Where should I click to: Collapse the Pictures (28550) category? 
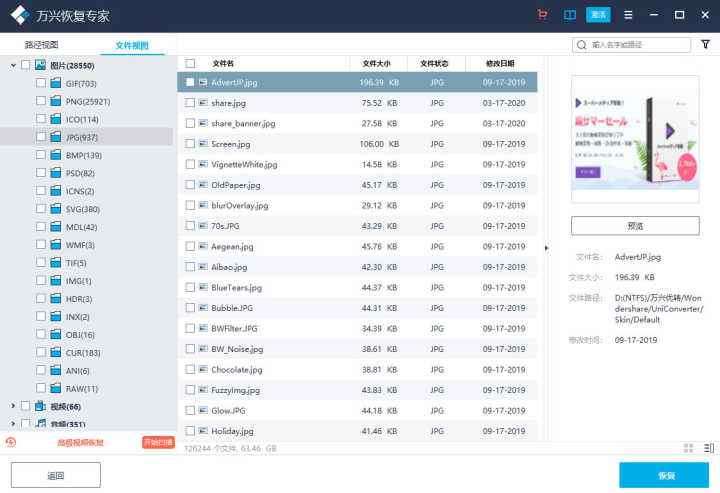(13, 66)
